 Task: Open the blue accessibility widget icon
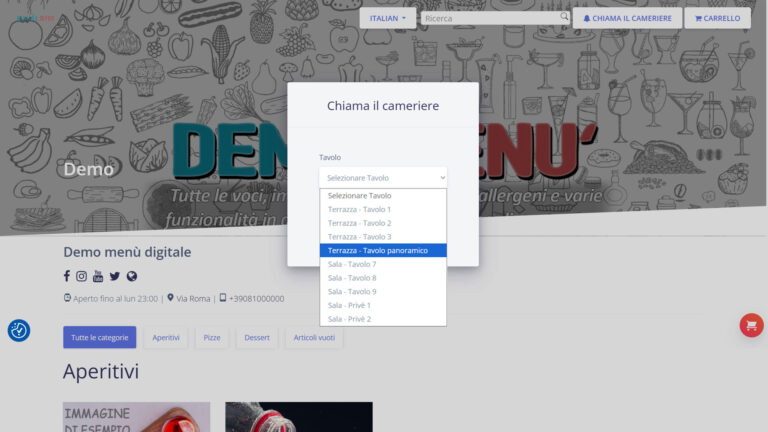18,330
